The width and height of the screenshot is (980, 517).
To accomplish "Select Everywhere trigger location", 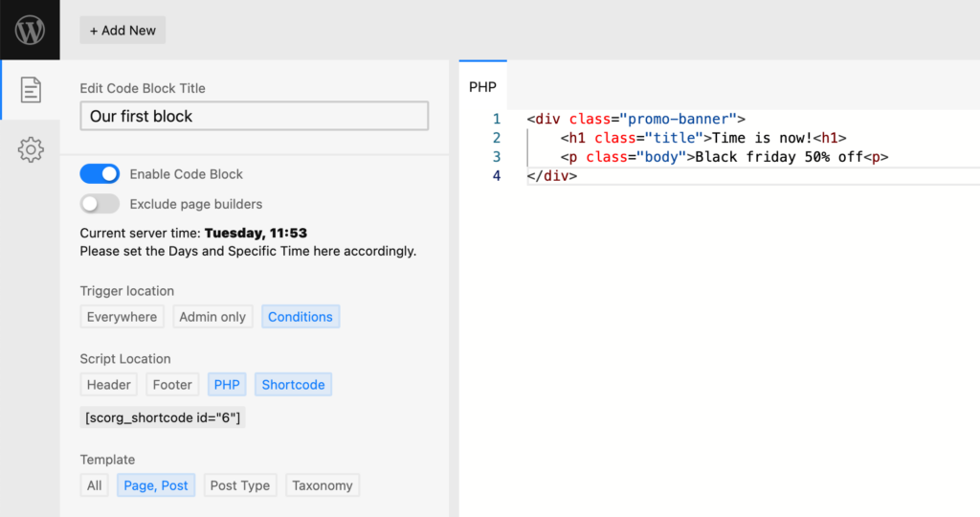I will (x=122, y=317).
